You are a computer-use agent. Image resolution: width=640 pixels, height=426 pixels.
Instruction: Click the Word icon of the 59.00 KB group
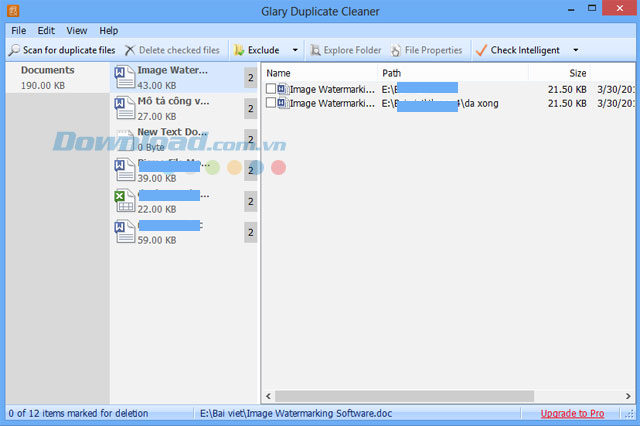(x=124, y=231)
